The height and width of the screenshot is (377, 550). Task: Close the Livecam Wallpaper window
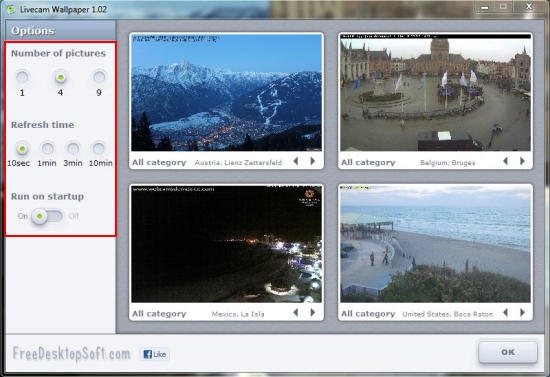[529, 7]
